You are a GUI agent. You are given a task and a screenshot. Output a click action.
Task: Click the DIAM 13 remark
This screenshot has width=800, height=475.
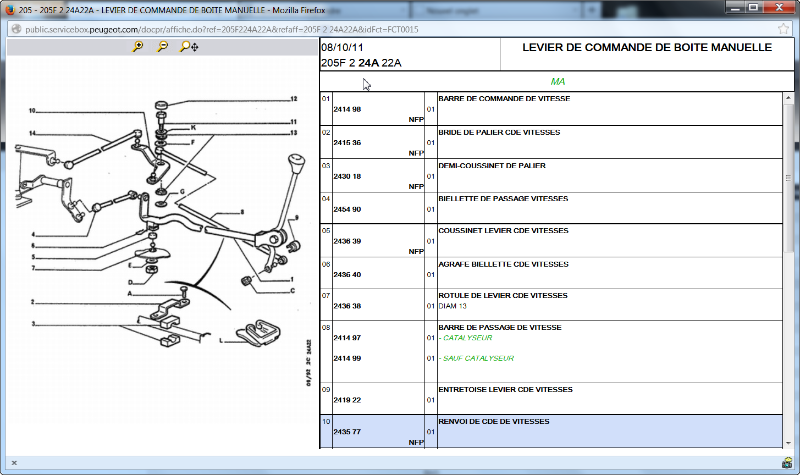(x=453, y=306)
